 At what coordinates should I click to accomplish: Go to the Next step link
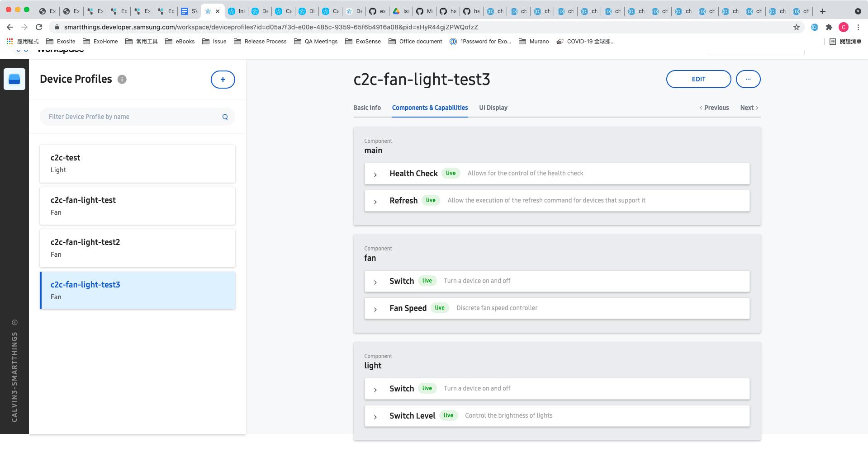click(749, 108)
